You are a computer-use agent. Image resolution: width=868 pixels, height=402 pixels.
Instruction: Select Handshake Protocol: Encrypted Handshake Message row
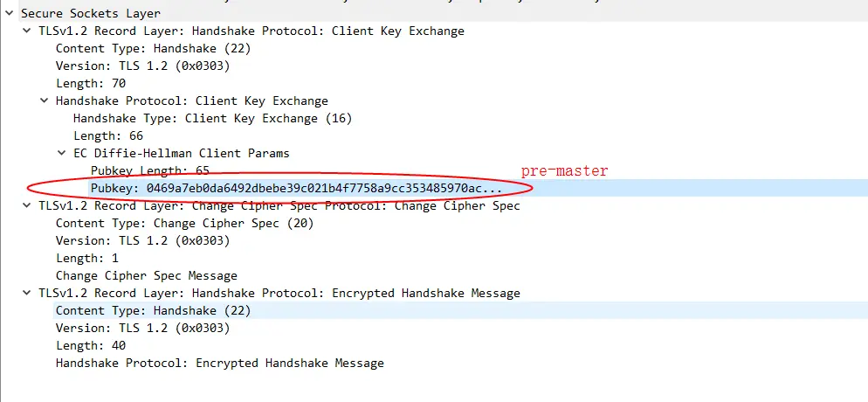coord(220,364)
